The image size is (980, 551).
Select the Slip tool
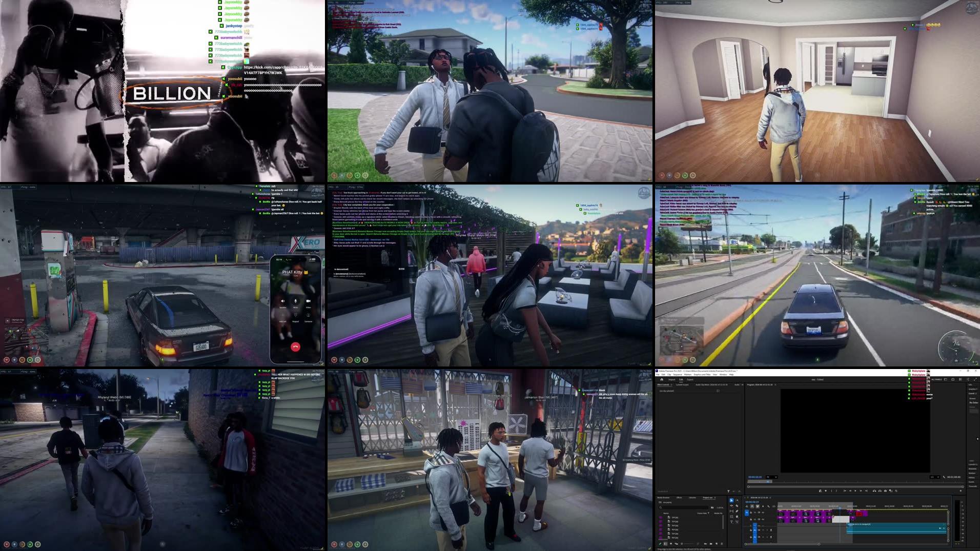point(731,511)
